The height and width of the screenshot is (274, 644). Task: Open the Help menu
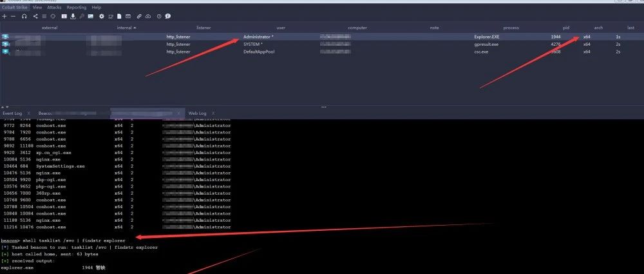tap(96, 7)
